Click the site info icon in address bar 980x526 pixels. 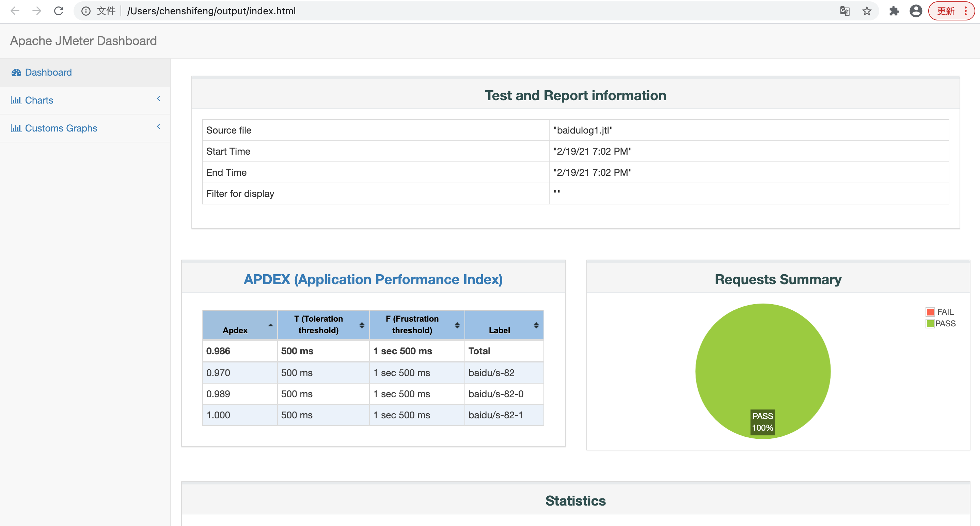pyautogui.click(x=86, y=11)
